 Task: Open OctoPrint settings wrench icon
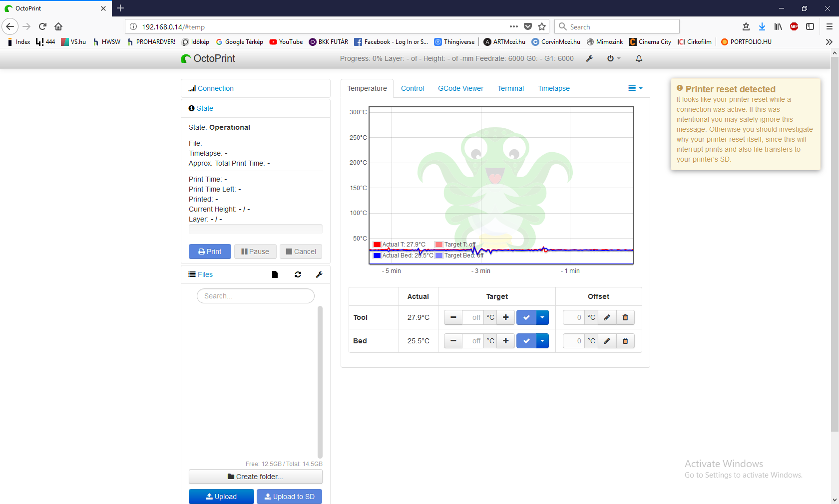tap(589, 58)
